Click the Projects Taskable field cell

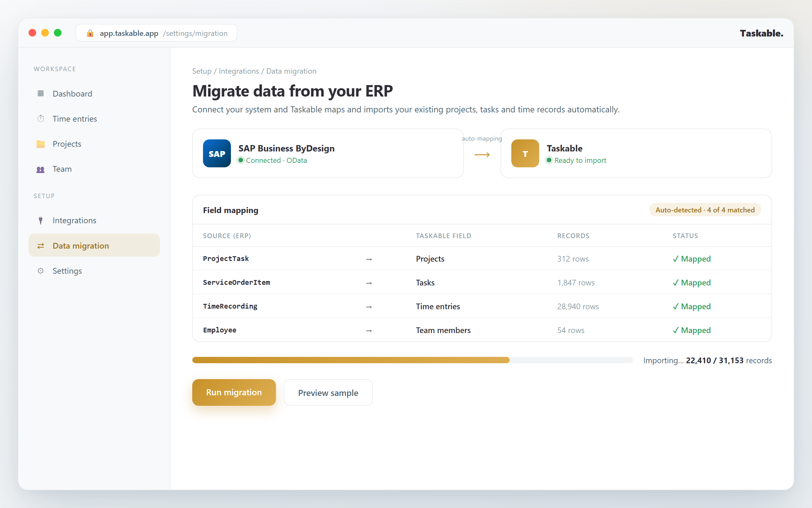(430, 259)
